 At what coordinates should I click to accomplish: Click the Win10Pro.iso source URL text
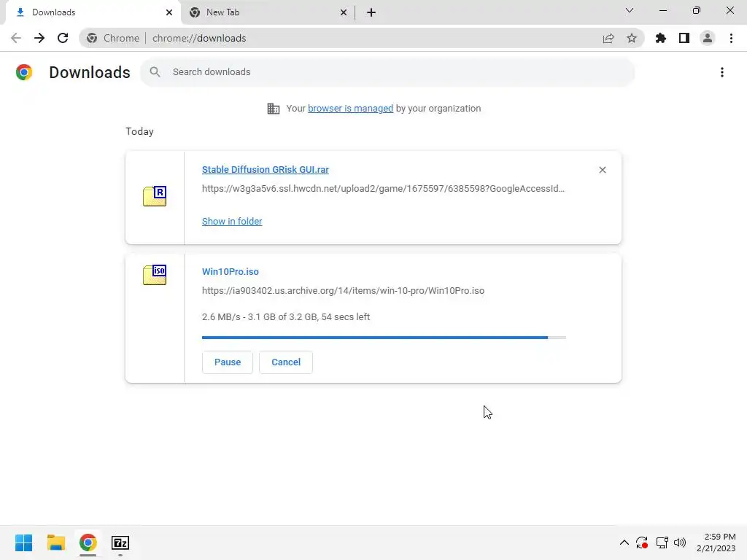(x=343, y=290)
